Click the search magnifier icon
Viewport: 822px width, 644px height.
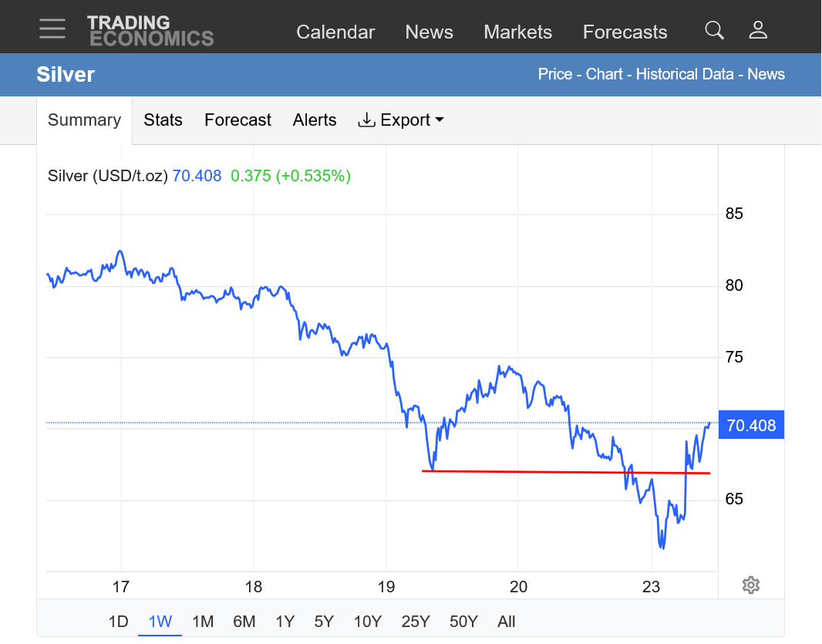coord(715,30)
